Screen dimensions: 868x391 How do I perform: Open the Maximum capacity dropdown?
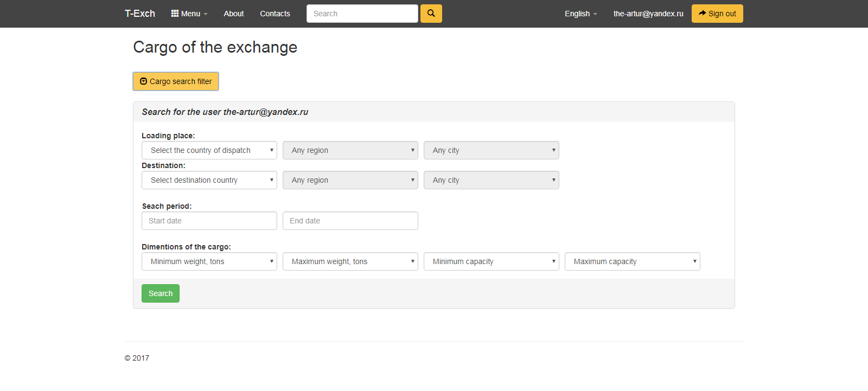pos(633,261)
